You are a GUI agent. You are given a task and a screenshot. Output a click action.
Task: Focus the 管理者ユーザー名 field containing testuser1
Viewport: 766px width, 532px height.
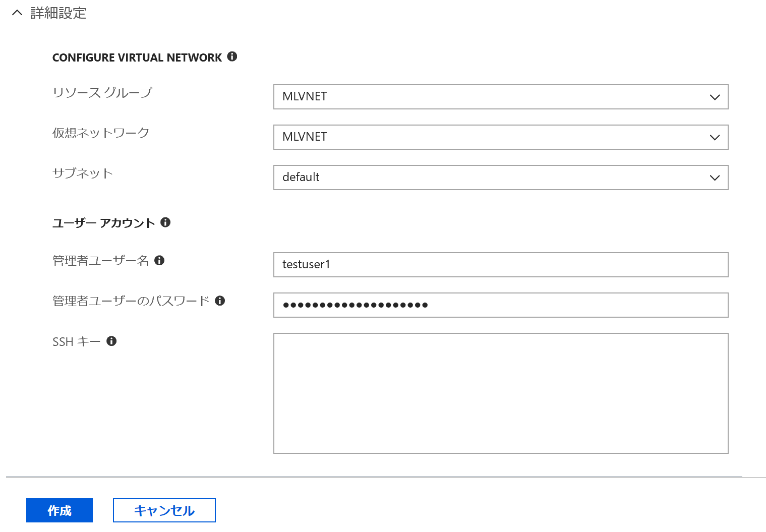501,265
